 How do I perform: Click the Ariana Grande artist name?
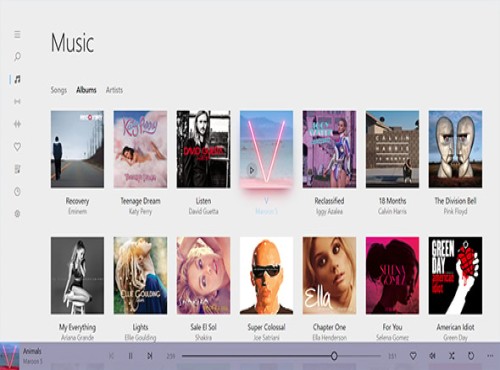coord(77,338)
